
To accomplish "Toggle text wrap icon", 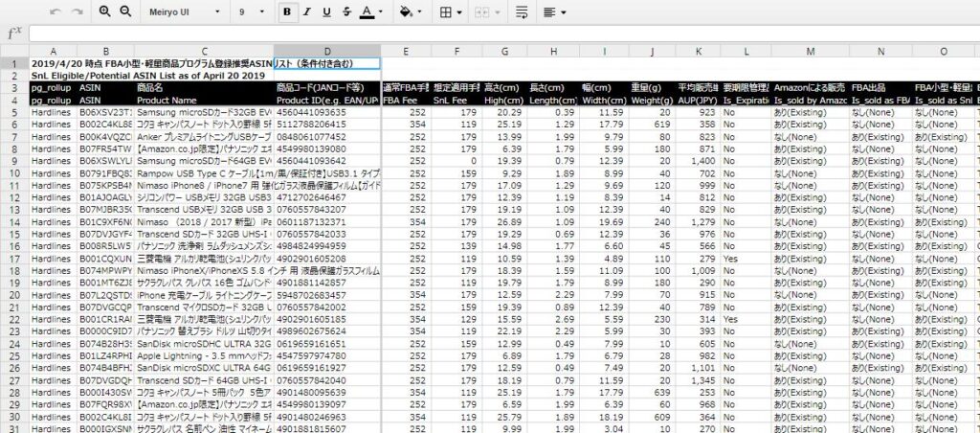I will [x=522, y=11].
